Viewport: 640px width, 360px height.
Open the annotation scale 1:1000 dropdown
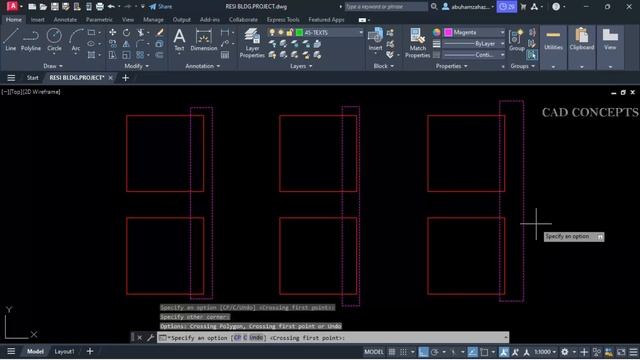(545, 352)
